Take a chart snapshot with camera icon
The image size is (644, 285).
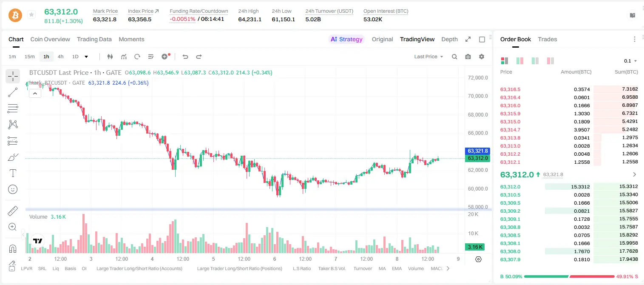coord(468,57)
